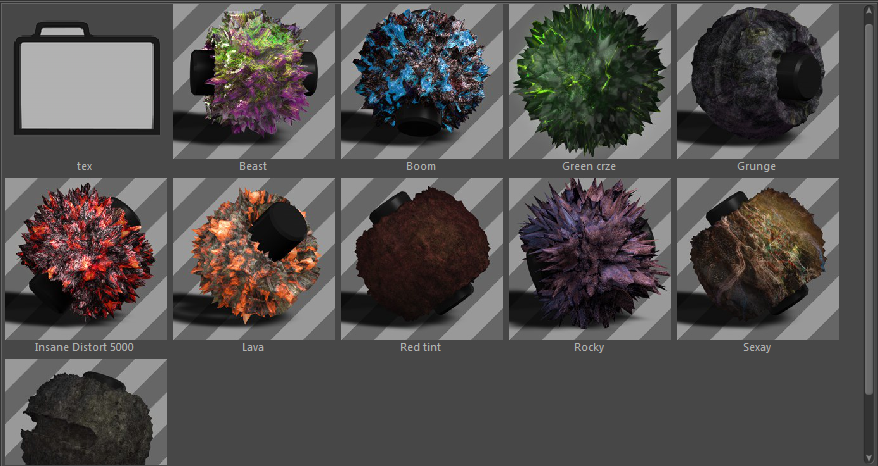878x466 pixels.
Task: Click the scrollbar down arrow
Action: (x=870, y=456)
